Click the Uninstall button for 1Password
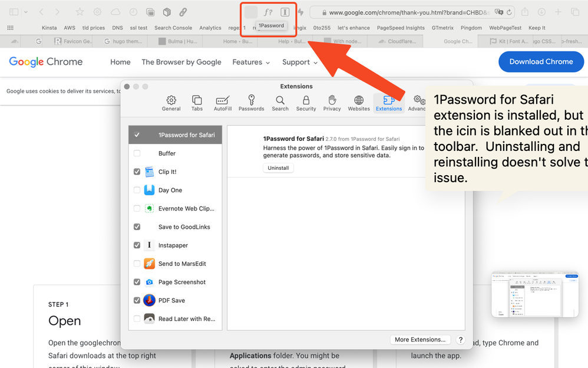This screenshot has width=588, height=368. (278, 168)
